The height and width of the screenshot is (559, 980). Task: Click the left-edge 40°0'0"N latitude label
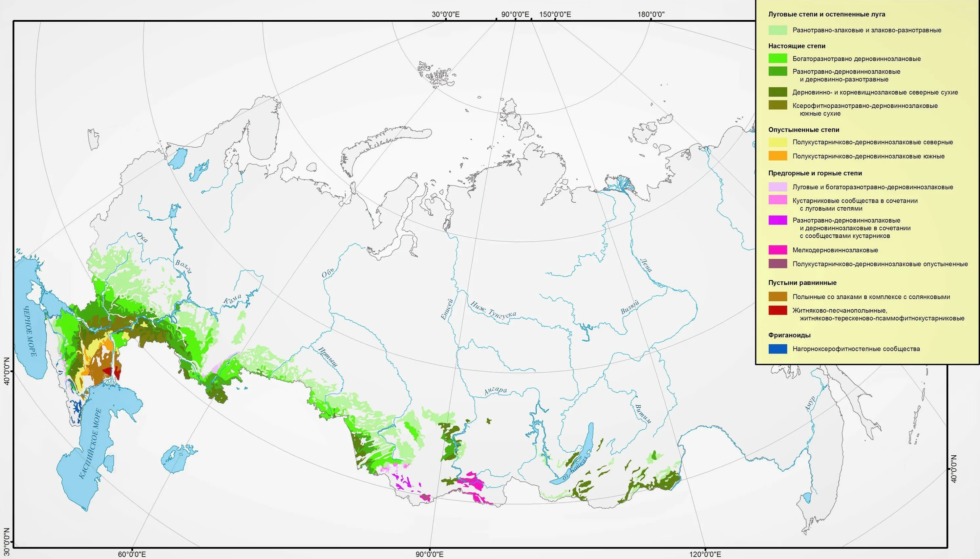point(6,371)
